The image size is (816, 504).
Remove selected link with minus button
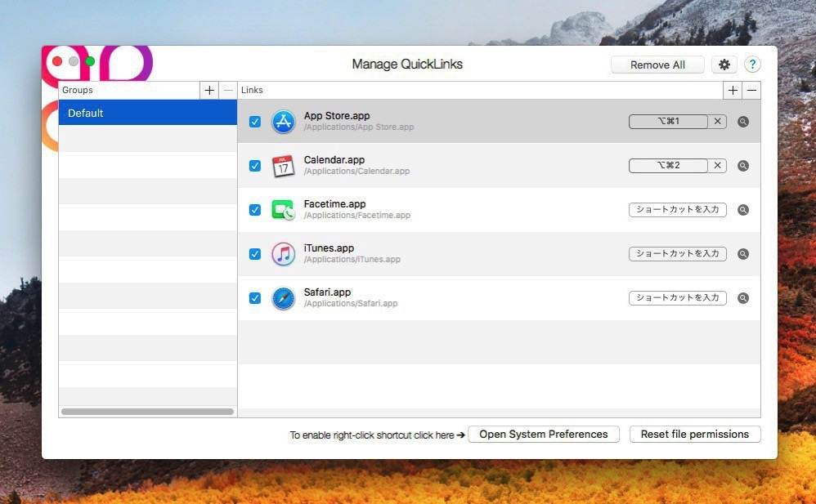tap(751, 90)
